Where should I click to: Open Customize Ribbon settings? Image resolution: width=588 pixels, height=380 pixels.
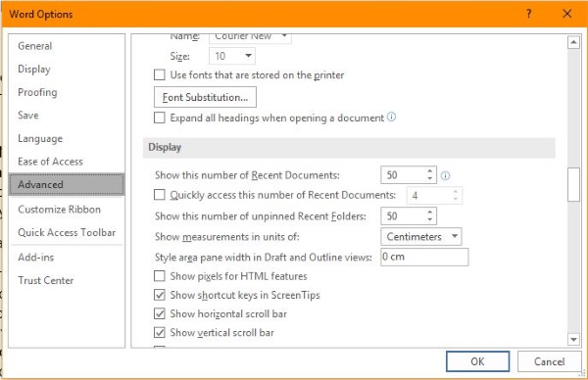click(x=67, y=210)
